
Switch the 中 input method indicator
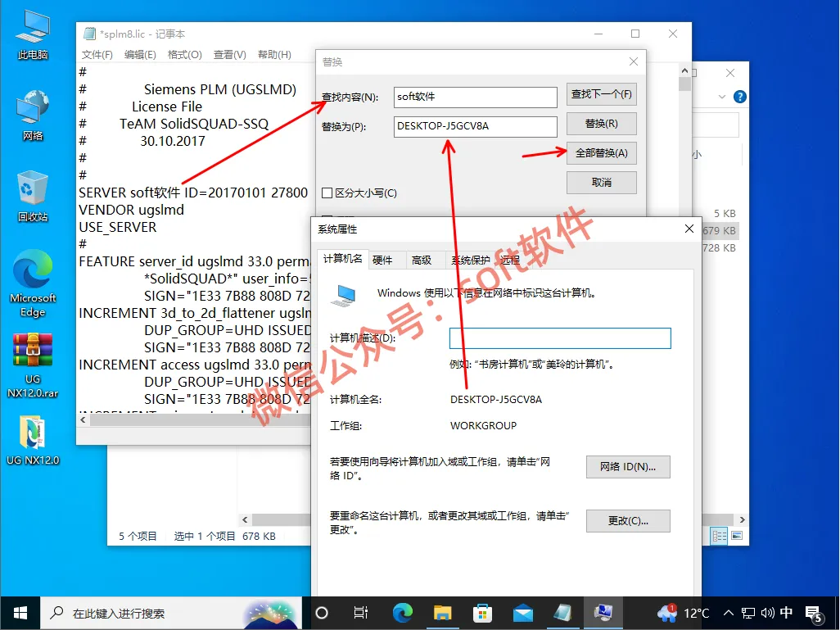tap(786, 613)
